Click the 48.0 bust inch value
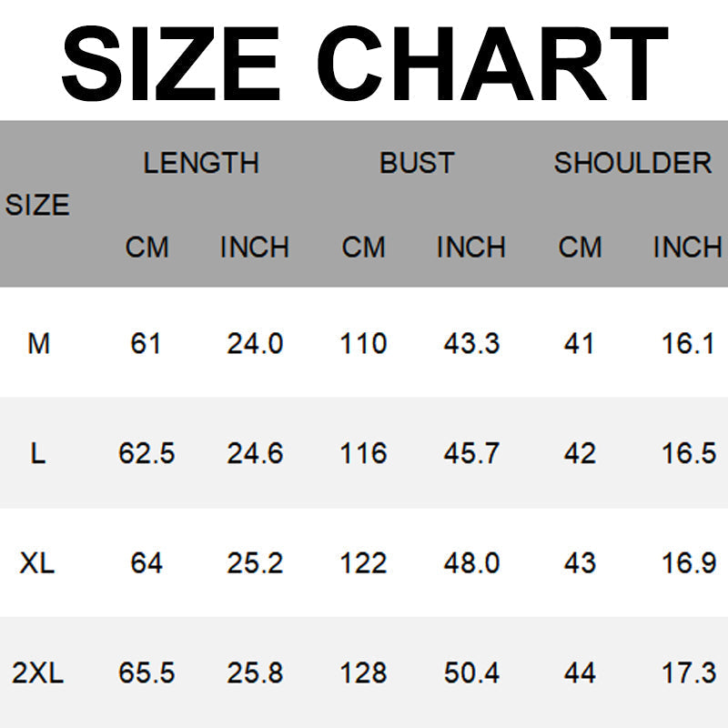Screen dimensions: 728x728 pos(471,563)
